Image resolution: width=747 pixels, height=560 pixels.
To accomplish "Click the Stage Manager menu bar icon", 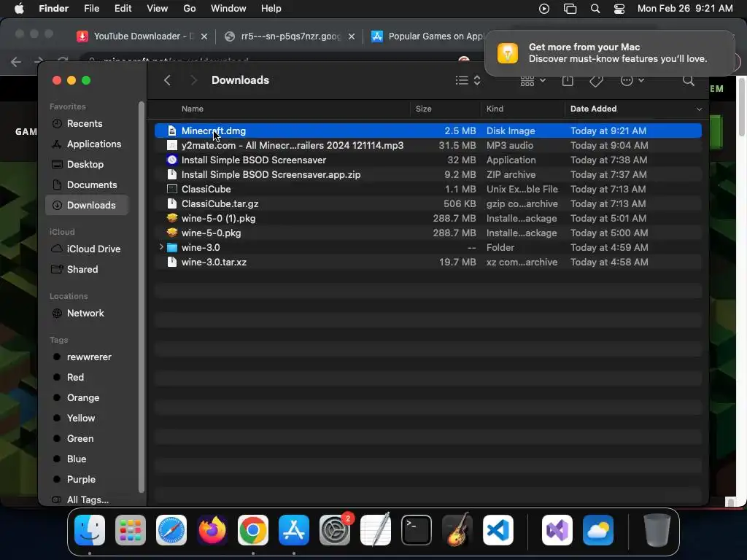I will point(570,9).
